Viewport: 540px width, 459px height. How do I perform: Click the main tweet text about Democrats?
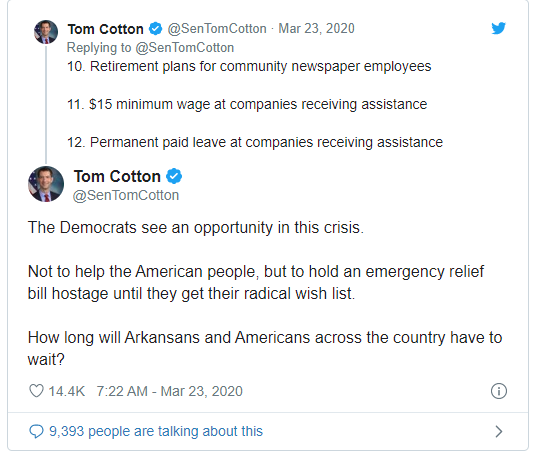[265, 293]
